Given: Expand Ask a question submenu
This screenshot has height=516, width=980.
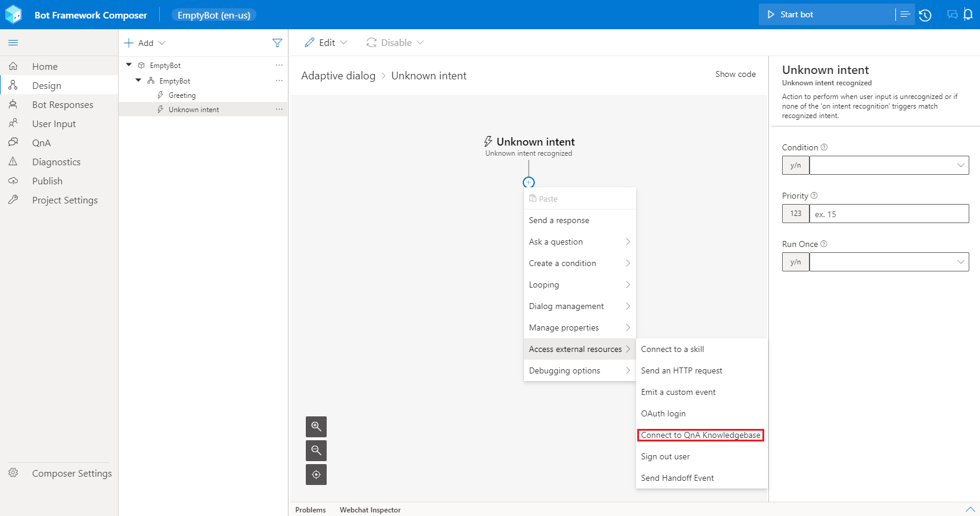Looking at the screenshot, I should (580, 242).
